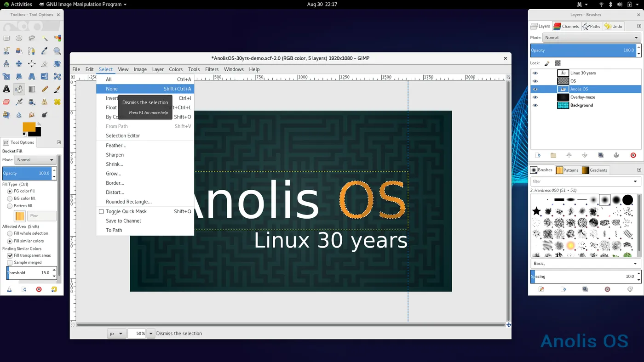Select the Smudge tool
This screenshot has width=644, height=362.
32,114
